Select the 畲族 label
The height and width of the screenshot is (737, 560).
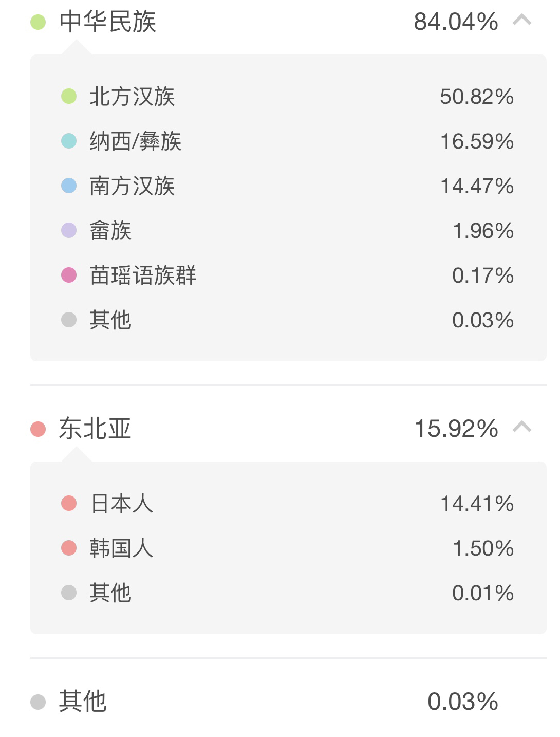pos(110,231)
